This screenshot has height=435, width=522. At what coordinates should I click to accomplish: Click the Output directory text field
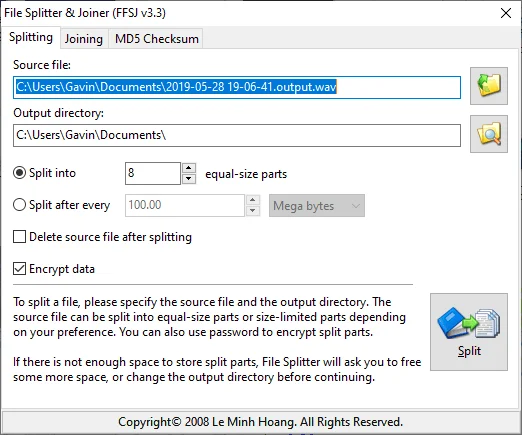pos(237,135)
